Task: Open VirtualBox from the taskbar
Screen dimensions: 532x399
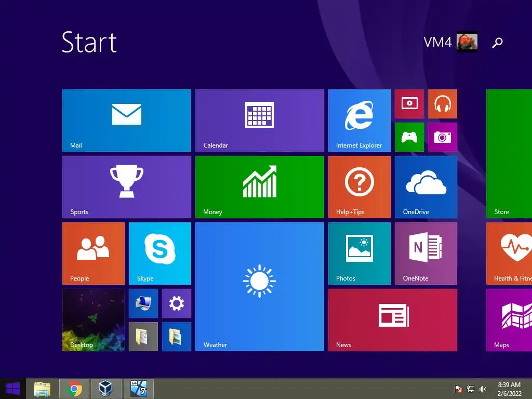Action: click(106, 389)
